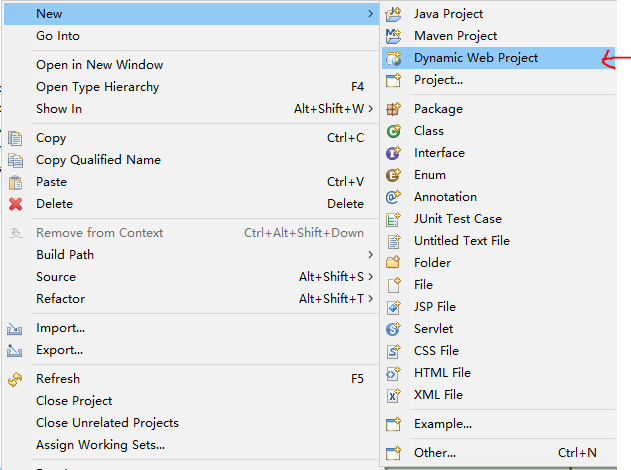Click the Enum icon
This screenshot has height=470, width=631.
394,175
